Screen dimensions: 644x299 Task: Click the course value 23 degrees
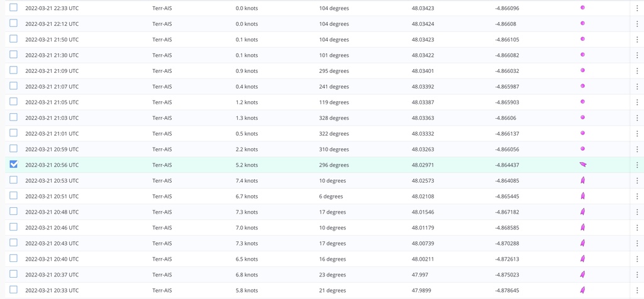pyautogui.click(x=332, y=275)
